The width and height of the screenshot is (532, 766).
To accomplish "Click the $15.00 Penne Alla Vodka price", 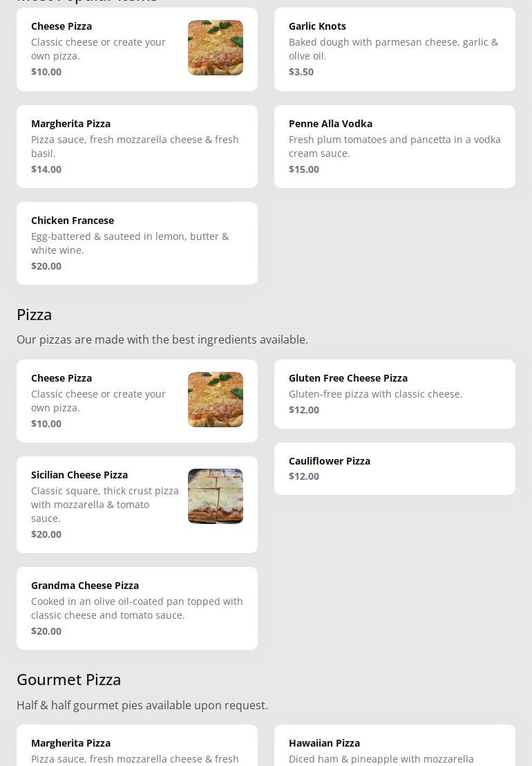I will tap(304, 169).
